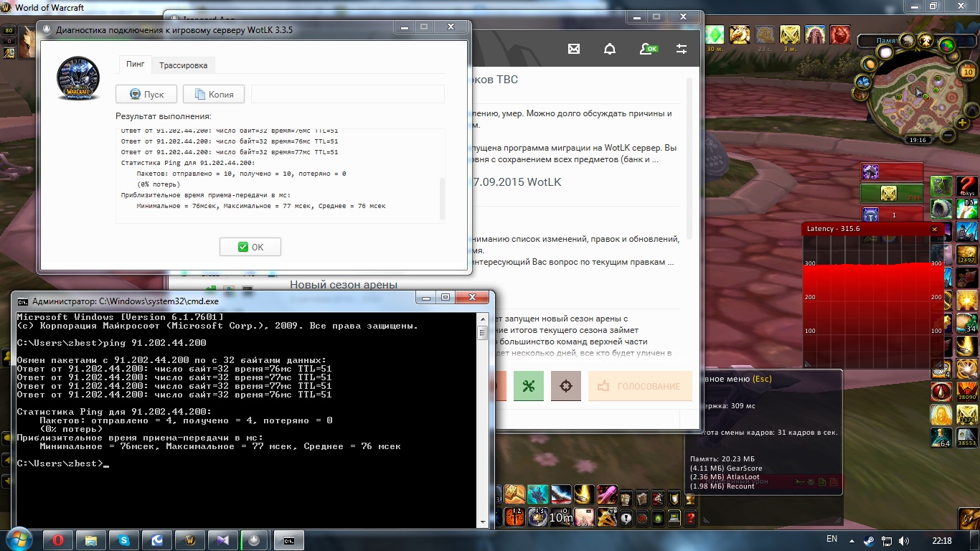Screen dimensions: 980x551
Task: Open Visual Studio taskbar icon
Action: [223, 540]
